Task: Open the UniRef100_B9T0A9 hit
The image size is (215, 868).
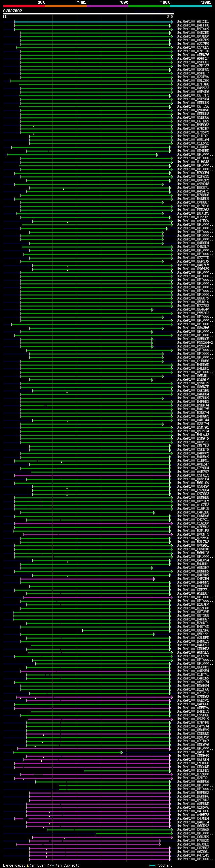Action: (x=193, y=29)
